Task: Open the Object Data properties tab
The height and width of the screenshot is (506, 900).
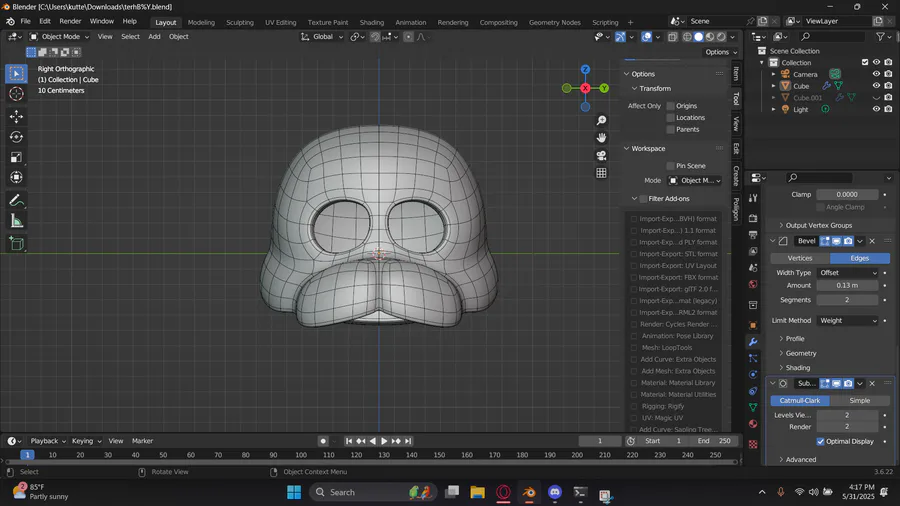Action: pyautogui.click(x=753, y=407)
